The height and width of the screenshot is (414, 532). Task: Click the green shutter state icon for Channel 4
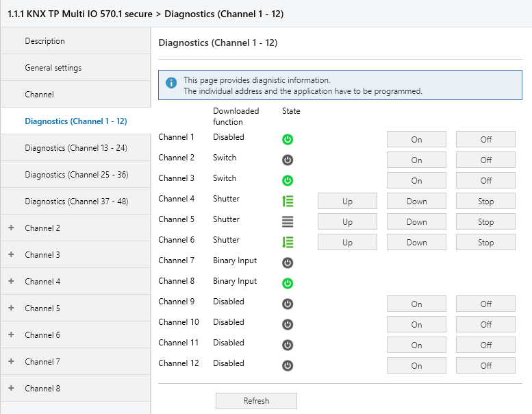tap(288, 201)
